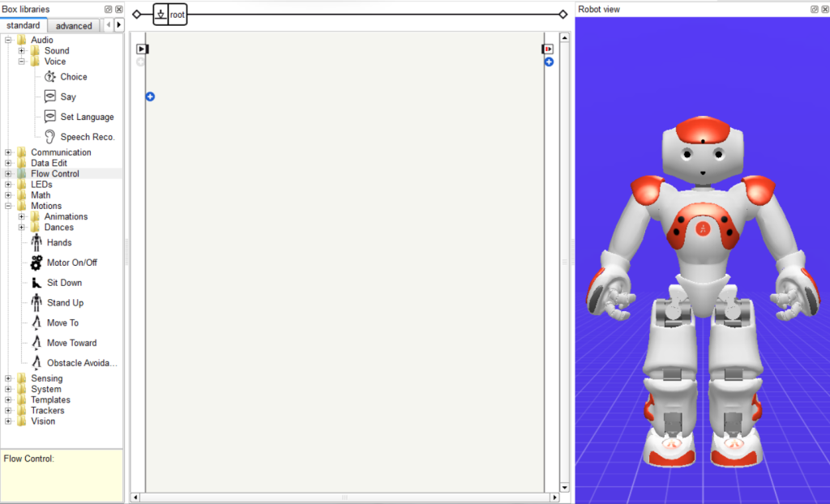Switch to the advanced tab
Viewport: 830px width, 504px height.
tap(74, 26)
